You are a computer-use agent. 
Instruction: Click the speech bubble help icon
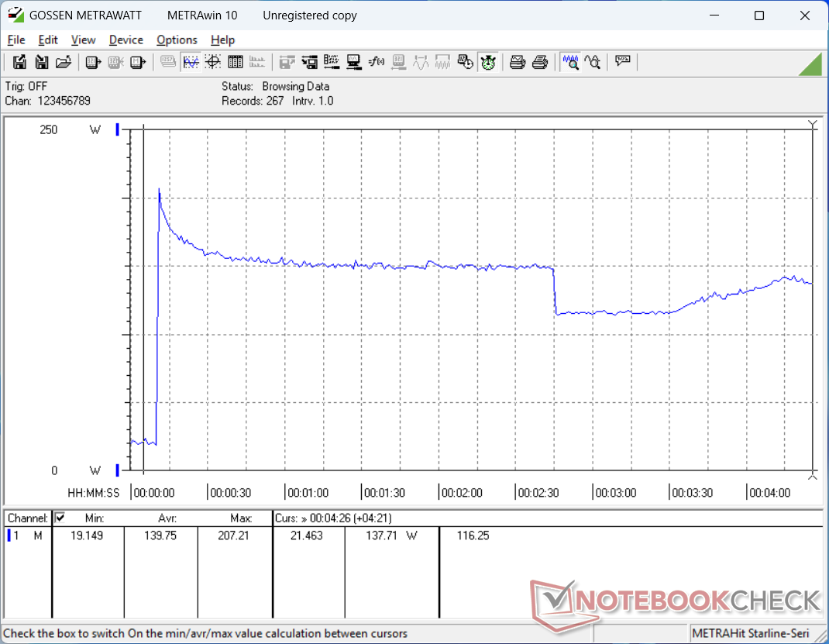click(x=622, y=62)
